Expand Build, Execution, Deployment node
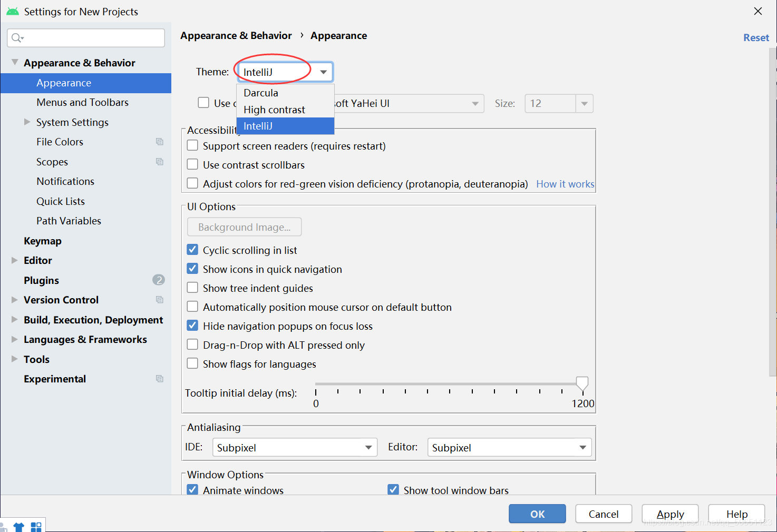777x532 pixels. tap(14, 319)
